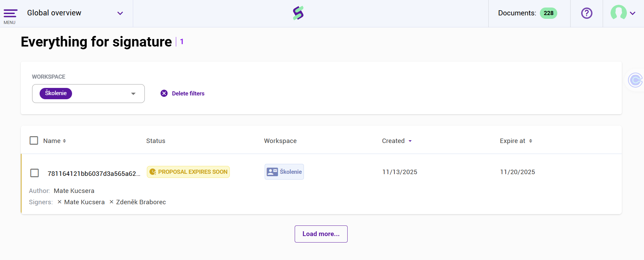Click the Load more... button
The width and height of the screenshot is (644, 260).
point(321,234)
